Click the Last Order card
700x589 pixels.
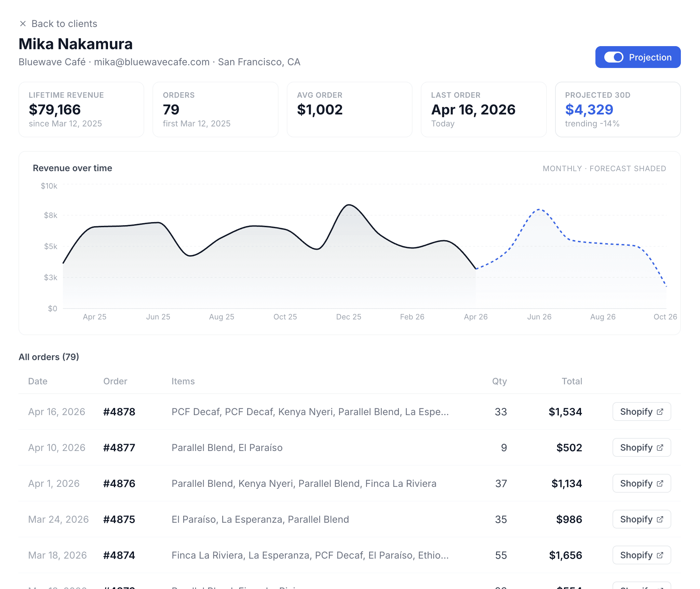click(x=483, y=109)
